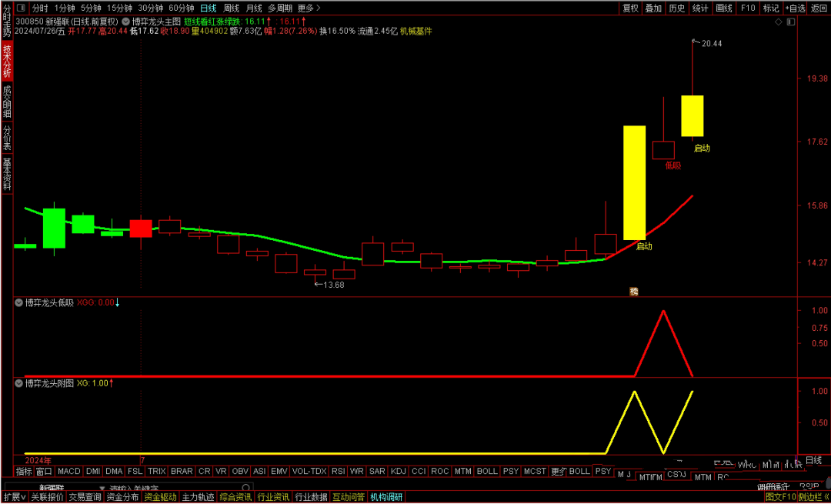Screen dimensions: 831x504
Task: Open 统计 statistics
Action: 700,8
